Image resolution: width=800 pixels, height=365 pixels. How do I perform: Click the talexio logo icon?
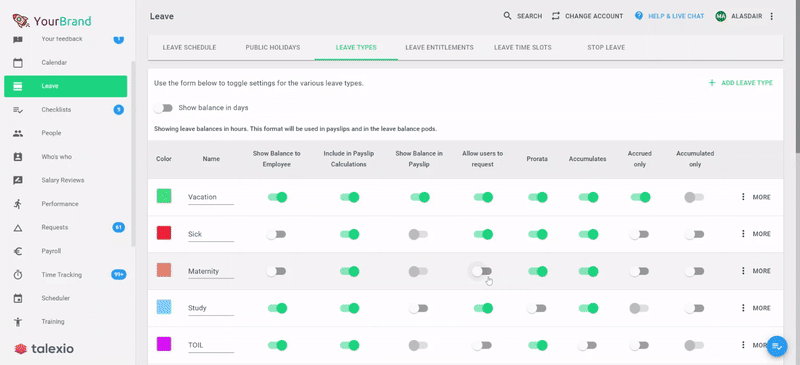pyautogui.click(x=20, y=349)
